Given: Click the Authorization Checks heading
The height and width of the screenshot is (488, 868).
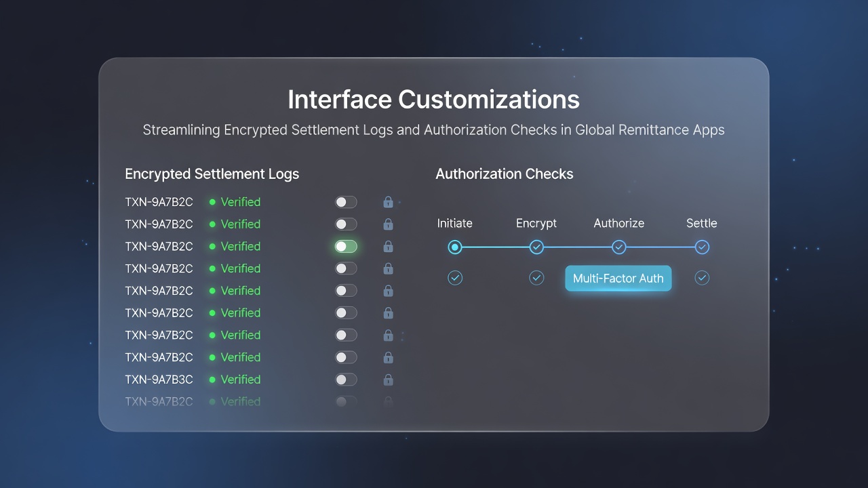Looking at the screenshot, I should [505, 174].
